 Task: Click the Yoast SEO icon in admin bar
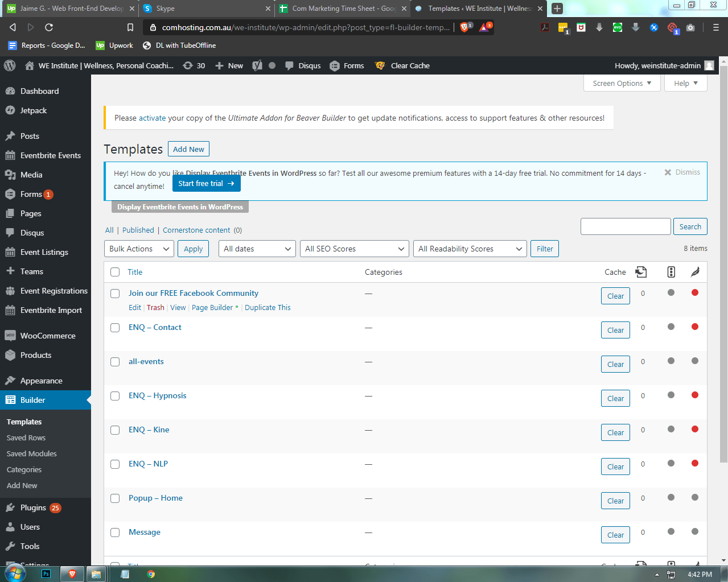pyautogui.click(x=257, y=65)
